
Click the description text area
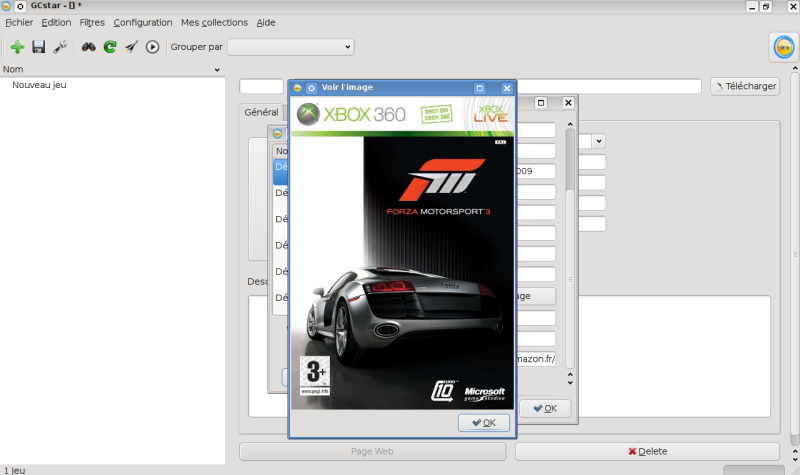click(673, 356)
